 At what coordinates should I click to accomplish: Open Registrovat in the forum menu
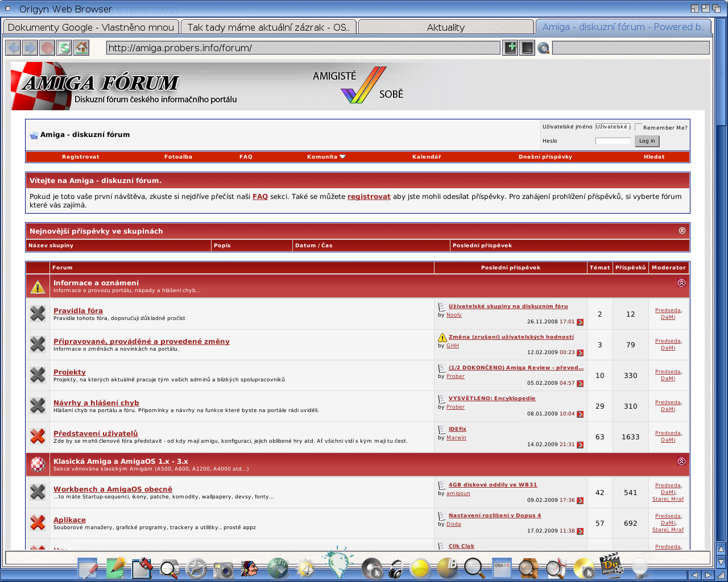coord(81,157)
